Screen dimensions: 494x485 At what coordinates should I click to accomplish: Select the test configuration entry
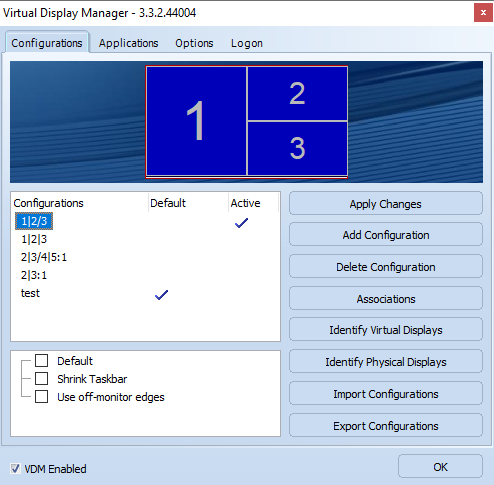tap(30, 293)
